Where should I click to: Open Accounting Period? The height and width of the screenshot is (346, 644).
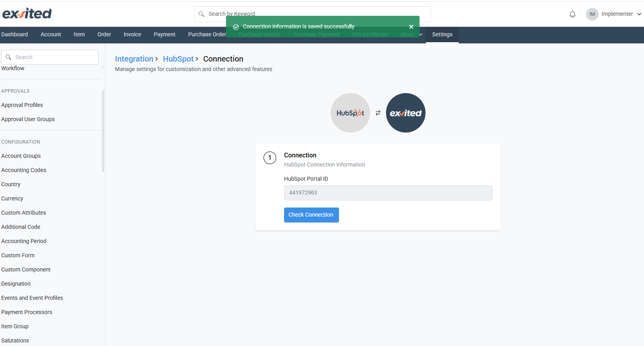coord(24,241)
